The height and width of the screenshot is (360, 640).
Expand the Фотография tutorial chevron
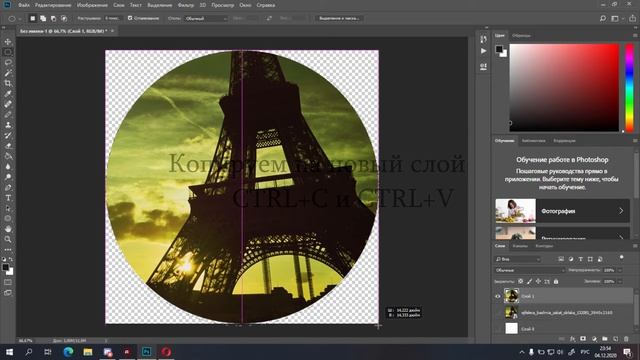(x=621, y=211)
